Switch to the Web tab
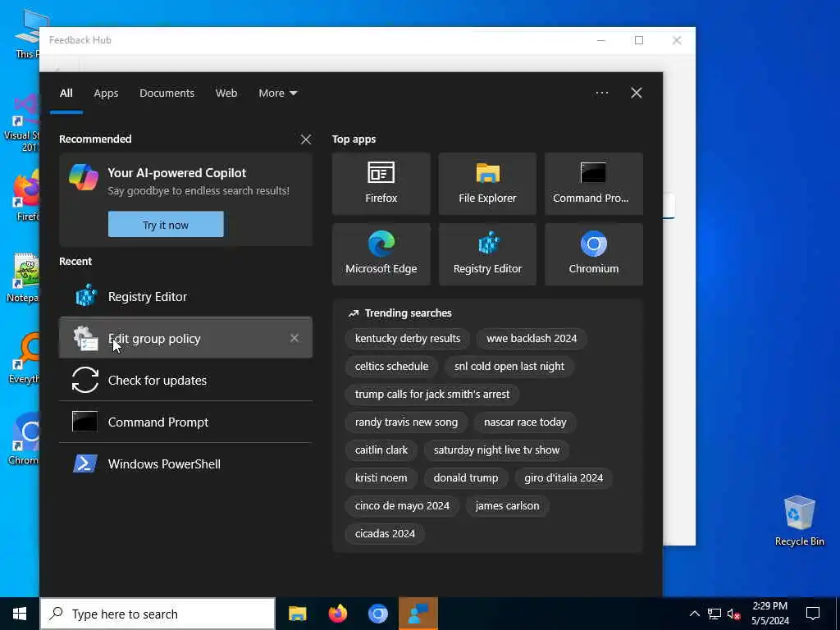Image resolution: width=840 pixels, height=630 pixels. [226, 94]
